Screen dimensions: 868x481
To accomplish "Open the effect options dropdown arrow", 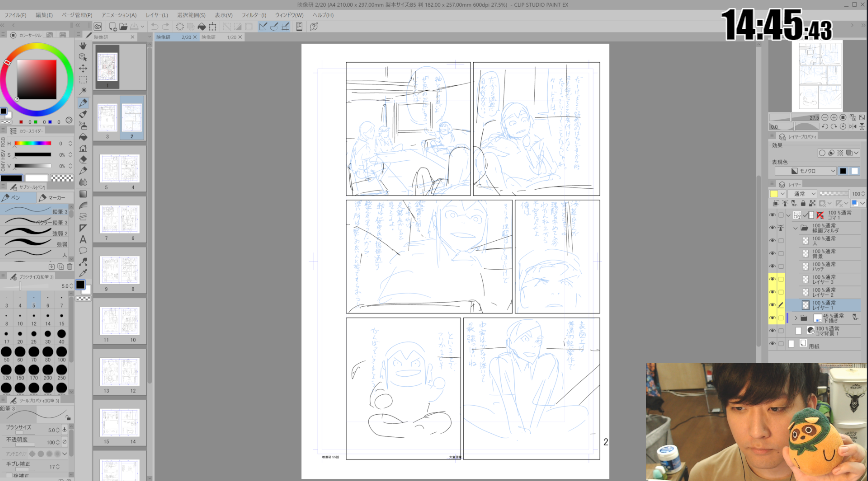I will point(856,153).
